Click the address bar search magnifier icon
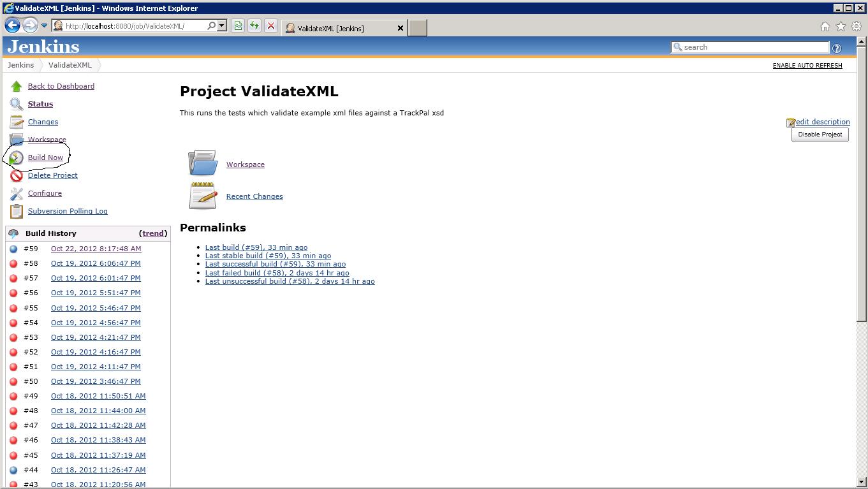The image size is (868, 489). pos(211,26)
